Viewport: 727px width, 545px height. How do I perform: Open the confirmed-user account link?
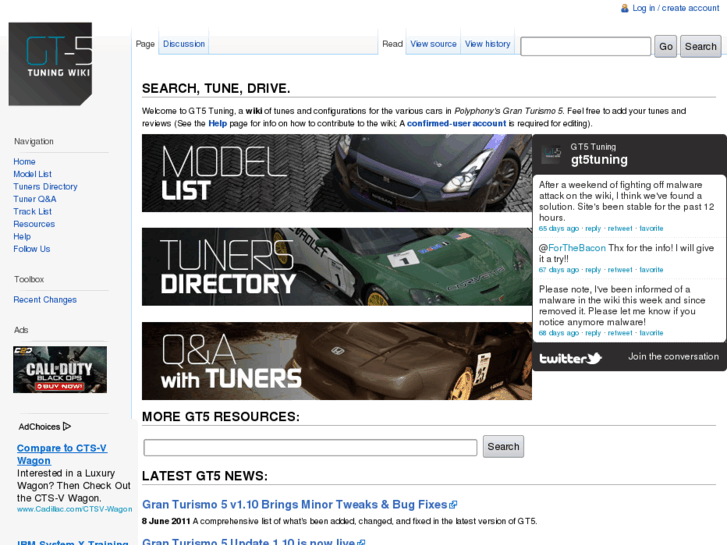click(x=456, y=123)
